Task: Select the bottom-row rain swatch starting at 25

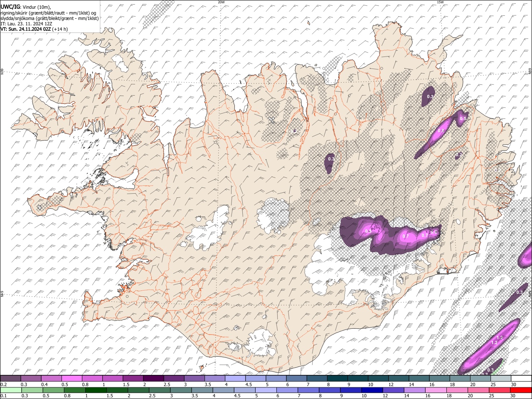Action: (500, 390)
